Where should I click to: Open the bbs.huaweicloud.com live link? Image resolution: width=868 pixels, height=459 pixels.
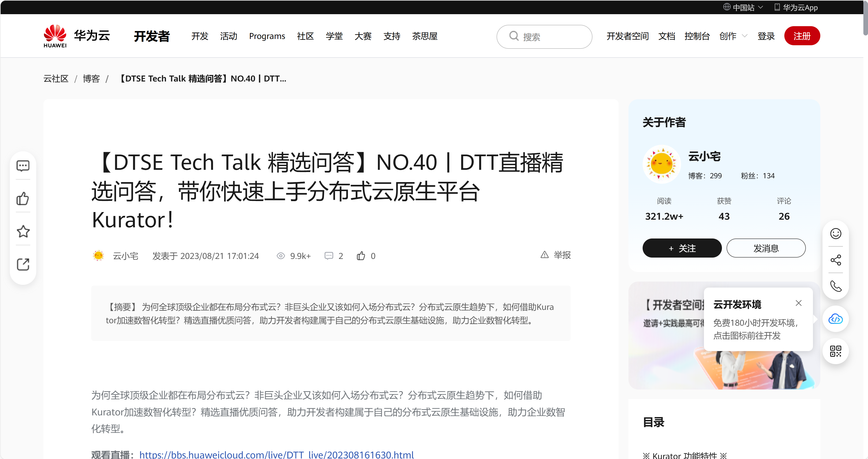[276, 454]
